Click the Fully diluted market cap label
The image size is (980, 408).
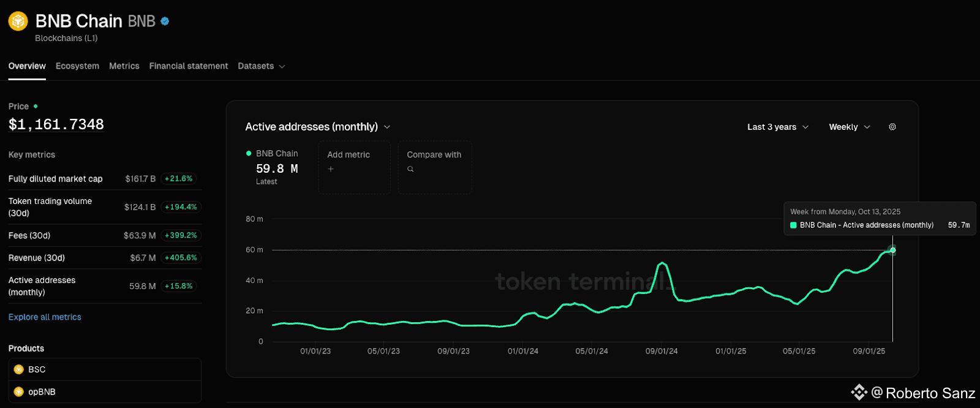click(x=56, y=179)
